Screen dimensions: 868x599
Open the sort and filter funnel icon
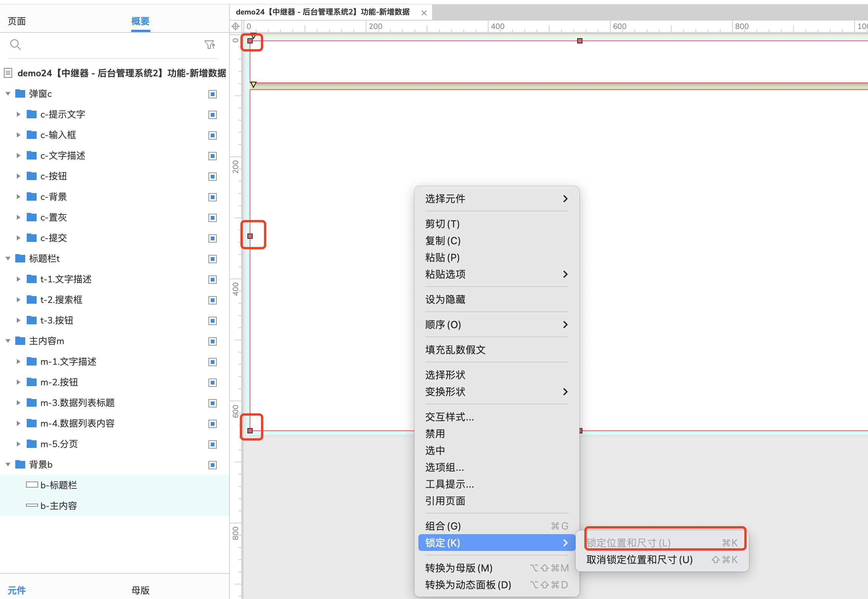[210, 45]
